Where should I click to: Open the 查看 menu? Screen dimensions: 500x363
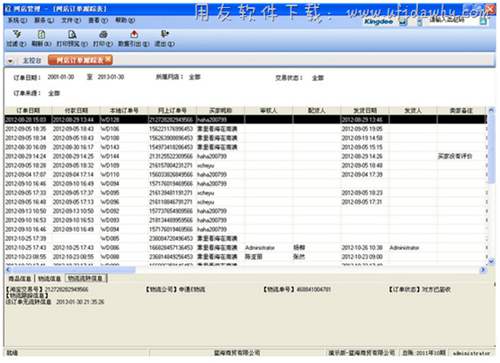[x=98, y=21]
